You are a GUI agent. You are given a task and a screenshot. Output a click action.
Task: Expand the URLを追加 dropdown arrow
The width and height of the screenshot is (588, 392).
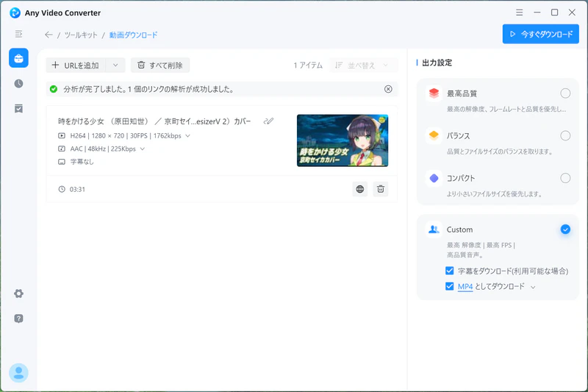click(115, 65)
